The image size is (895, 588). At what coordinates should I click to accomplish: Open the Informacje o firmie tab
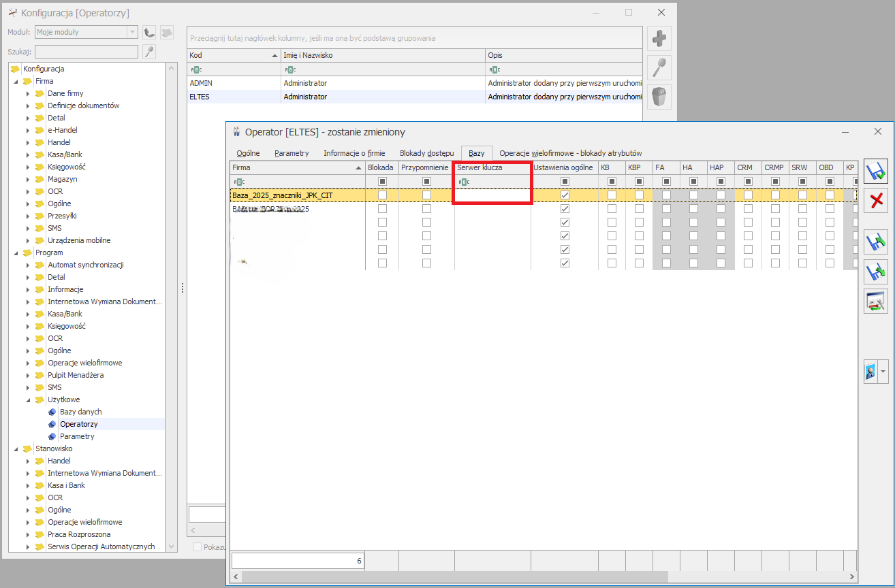354,153
